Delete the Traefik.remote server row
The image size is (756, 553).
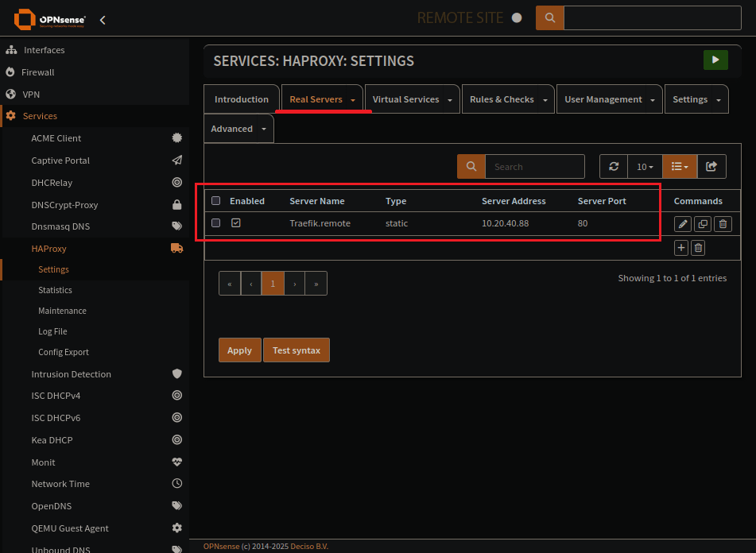pyautogui.click(x=723, y=223)
